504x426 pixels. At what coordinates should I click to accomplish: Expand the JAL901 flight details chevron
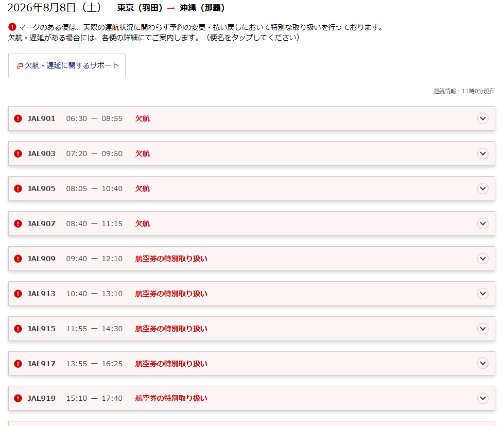[482, 118]
